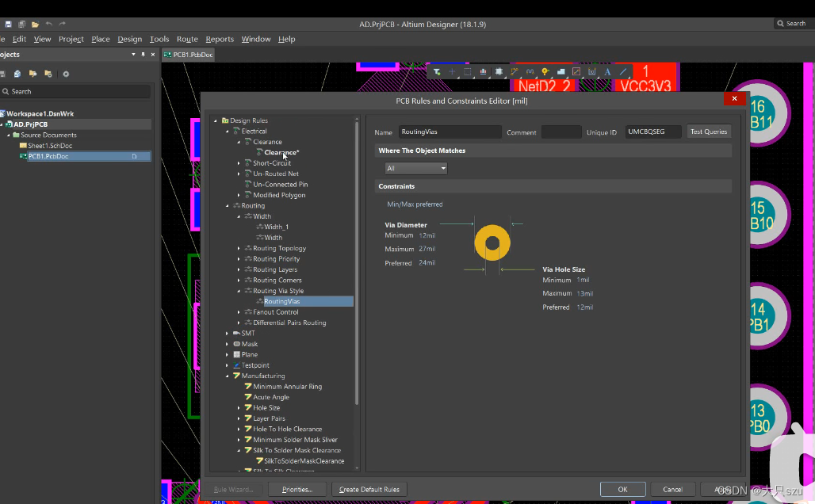Open the Projects panel dropdown arrow
Image resolution: width=815 pixels, height=504 pixels.
(x=133, y=55)
